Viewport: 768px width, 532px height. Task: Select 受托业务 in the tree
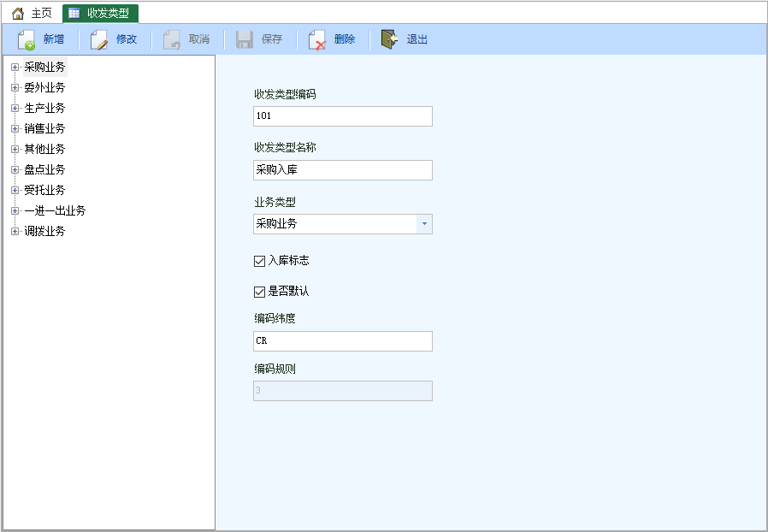44,191
